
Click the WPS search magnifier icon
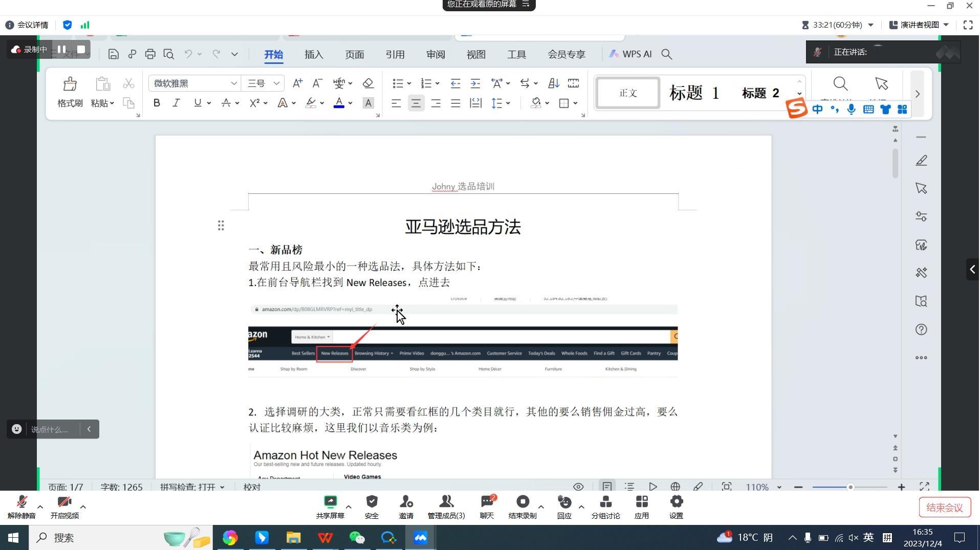click(666, 54)
